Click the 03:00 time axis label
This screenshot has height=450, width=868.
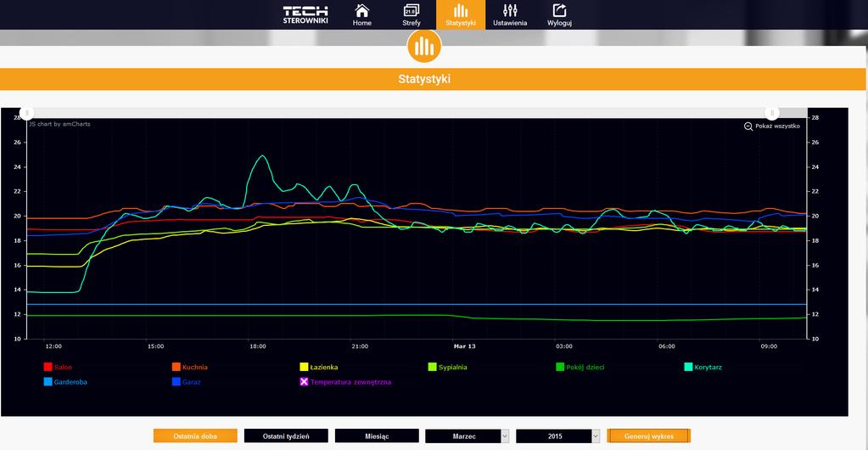[x=564, y=346]
